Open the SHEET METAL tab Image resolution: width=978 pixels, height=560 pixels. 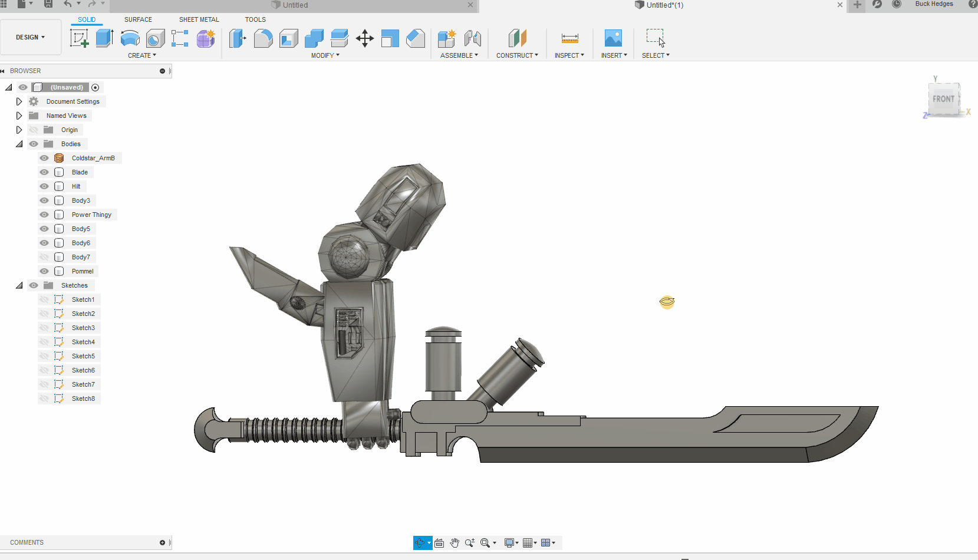click(x=199, y=19)
